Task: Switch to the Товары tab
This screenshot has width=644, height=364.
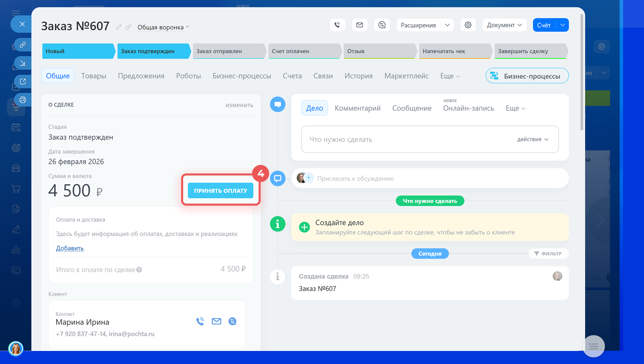Action: [94, 76]
